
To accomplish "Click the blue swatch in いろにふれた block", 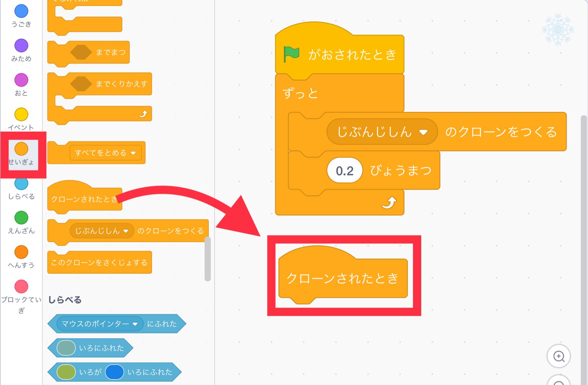I will [114, 372].
